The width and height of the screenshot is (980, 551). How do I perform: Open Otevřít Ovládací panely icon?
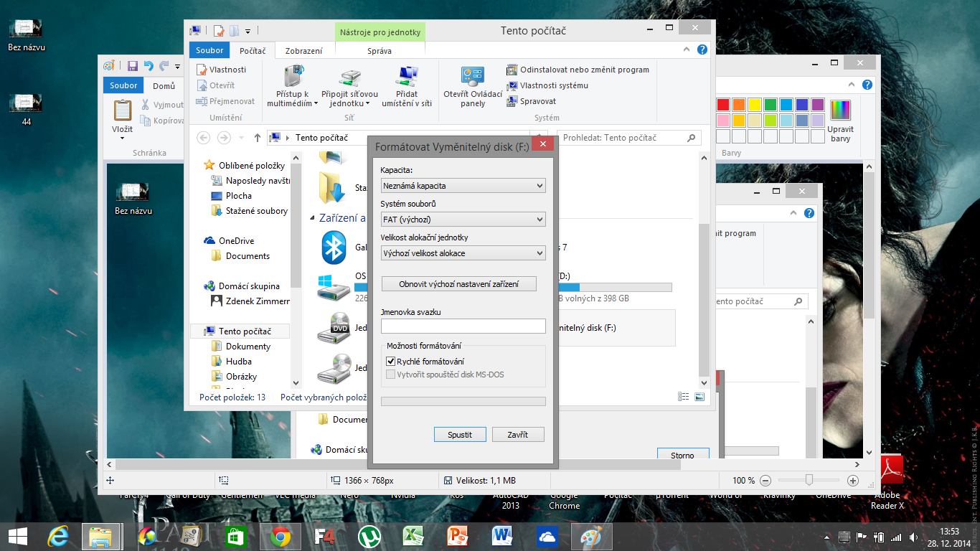coord(473,77)
